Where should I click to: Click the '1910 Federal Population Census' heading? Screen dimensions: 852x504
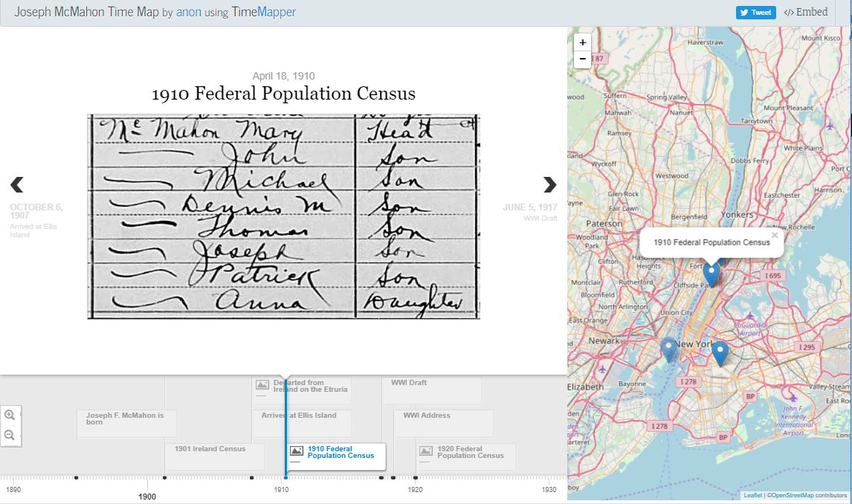click(x=284, y=94)
